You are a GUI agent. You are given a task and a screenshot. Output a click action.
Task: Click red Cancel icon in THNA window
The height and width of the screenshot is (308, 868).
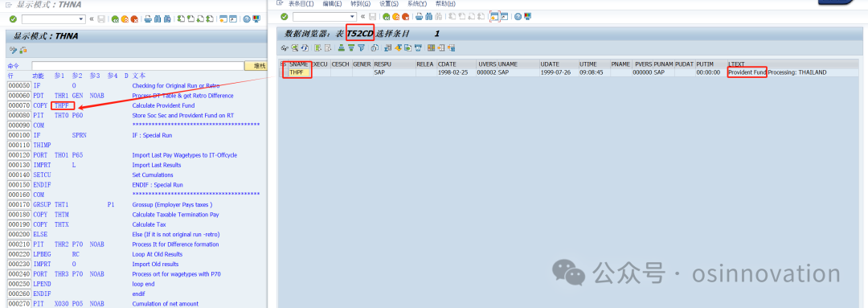point(134,18)
